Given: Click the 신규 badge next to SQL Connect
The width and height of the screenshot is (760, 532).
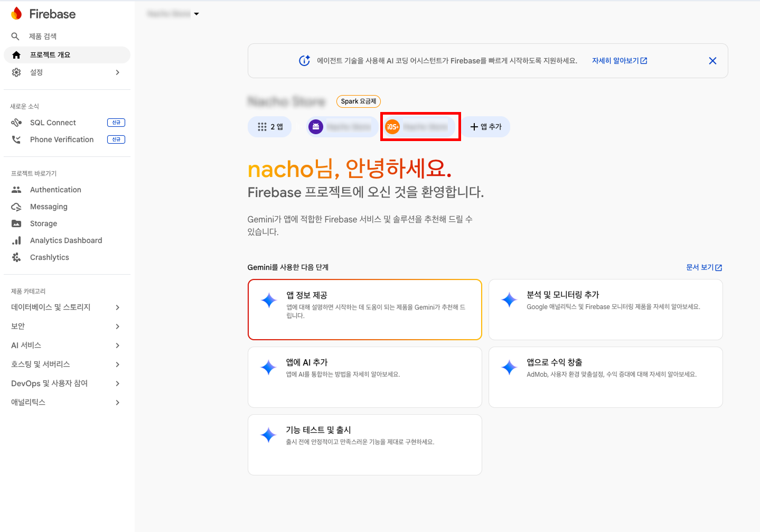Looking at the screenshot, I should click(116, 123).
